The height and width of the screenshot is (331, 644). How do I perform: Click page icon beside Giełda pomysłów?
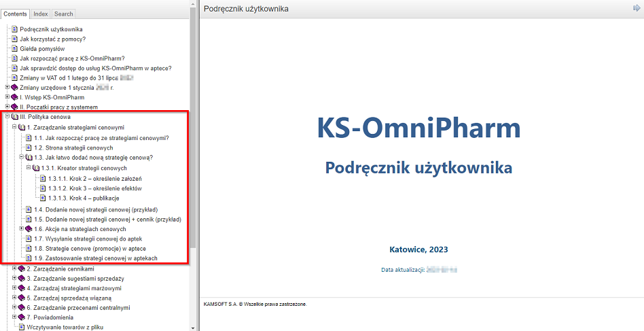14,49
